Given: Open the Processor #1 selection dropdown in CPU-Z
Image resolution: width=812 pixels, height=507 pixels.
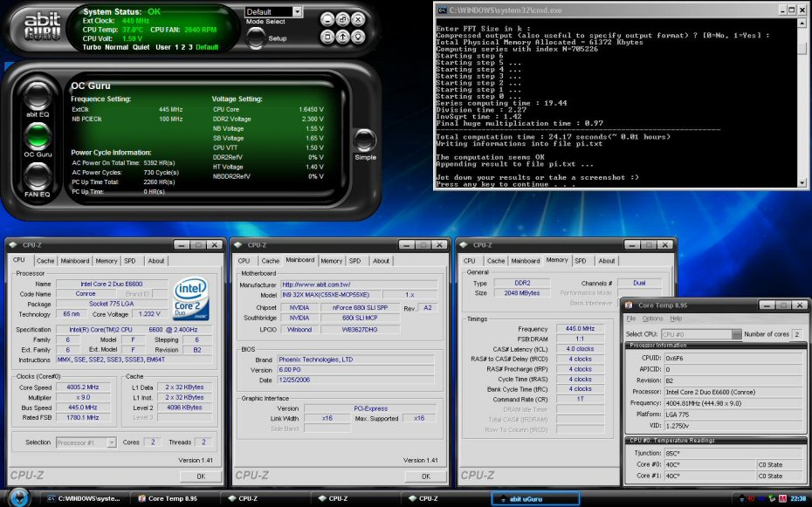Looking at the screenshot, I should [x=86, y=442].
